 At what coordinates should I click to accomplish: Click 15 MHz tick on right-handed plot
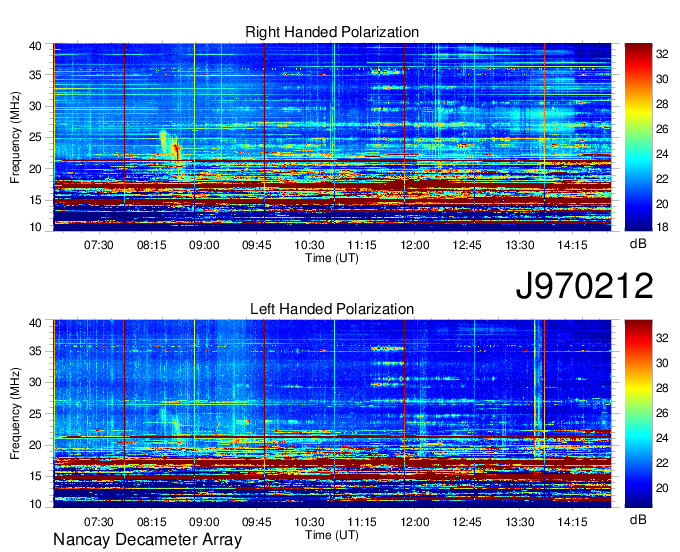pos(35,200)
